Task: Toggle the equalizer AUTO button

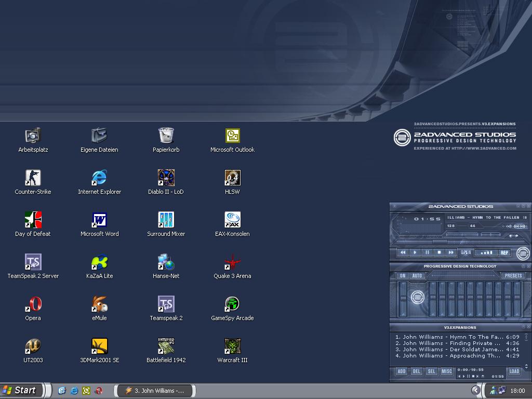Action: [417, 276]
